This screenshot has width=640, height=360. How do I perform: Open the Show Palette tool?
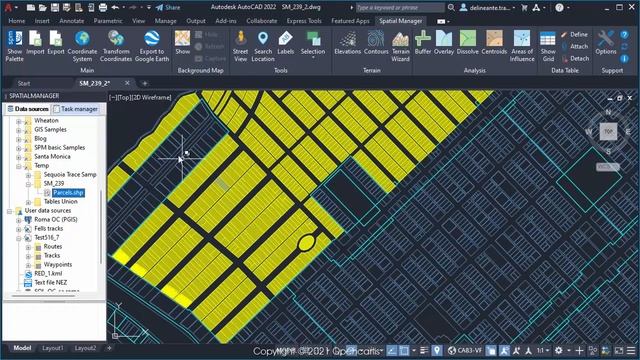coord(15,46)
